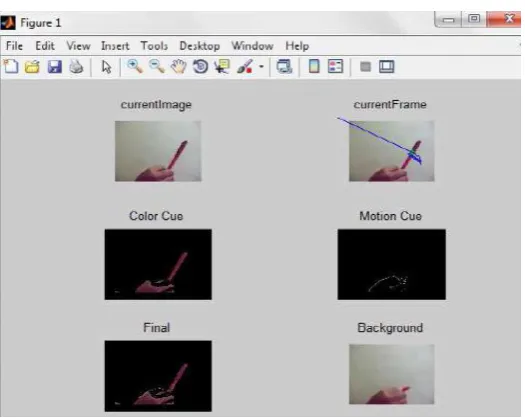
Task: Select the Data Cursor tool
Action: [222, 66]
